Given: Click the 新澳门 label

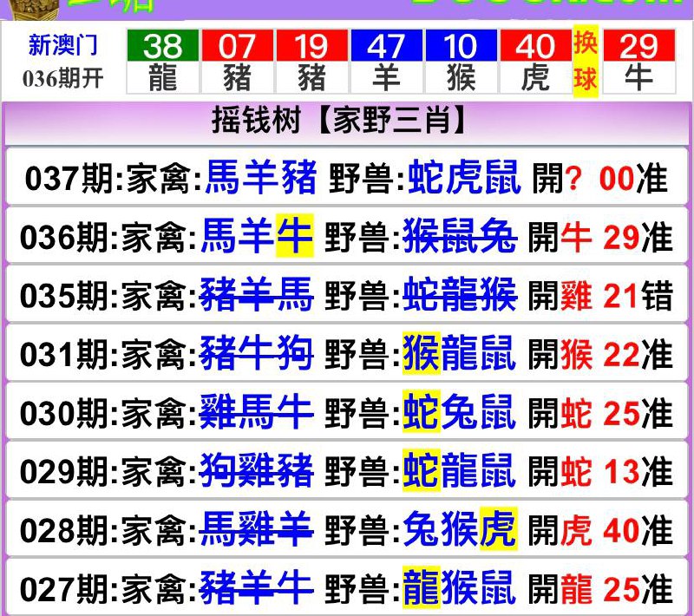Looking at the screenshot, I should coord(62,45).
